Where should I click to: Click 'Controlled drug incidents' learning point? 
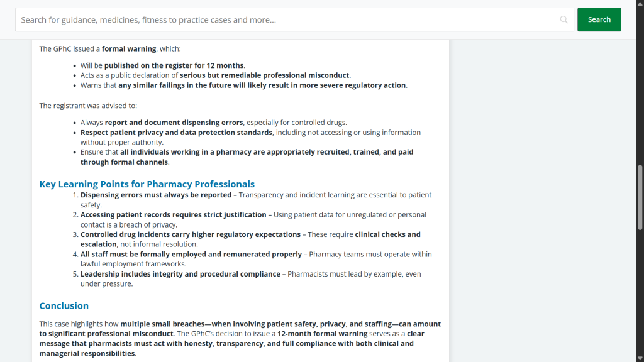coord(191,234)
